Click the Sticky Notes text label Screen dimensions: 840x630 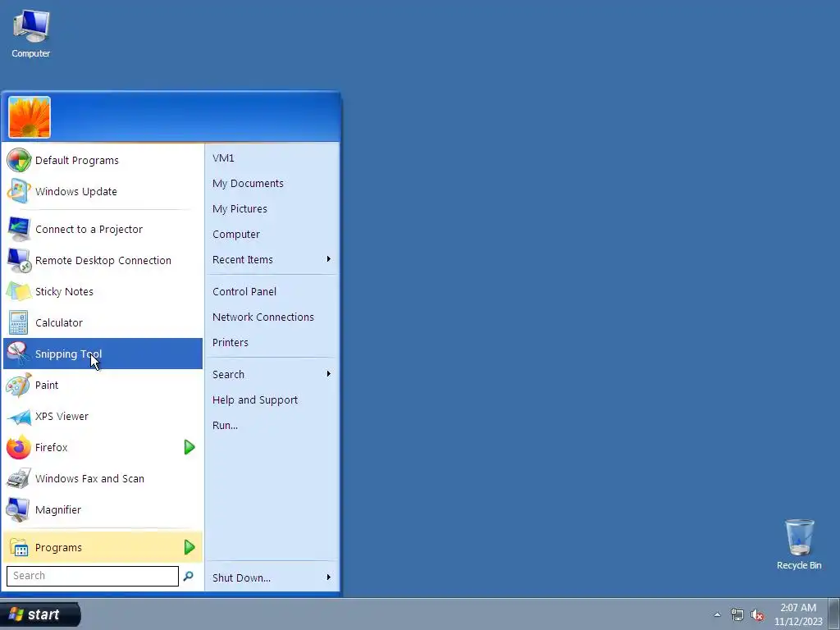64,291
